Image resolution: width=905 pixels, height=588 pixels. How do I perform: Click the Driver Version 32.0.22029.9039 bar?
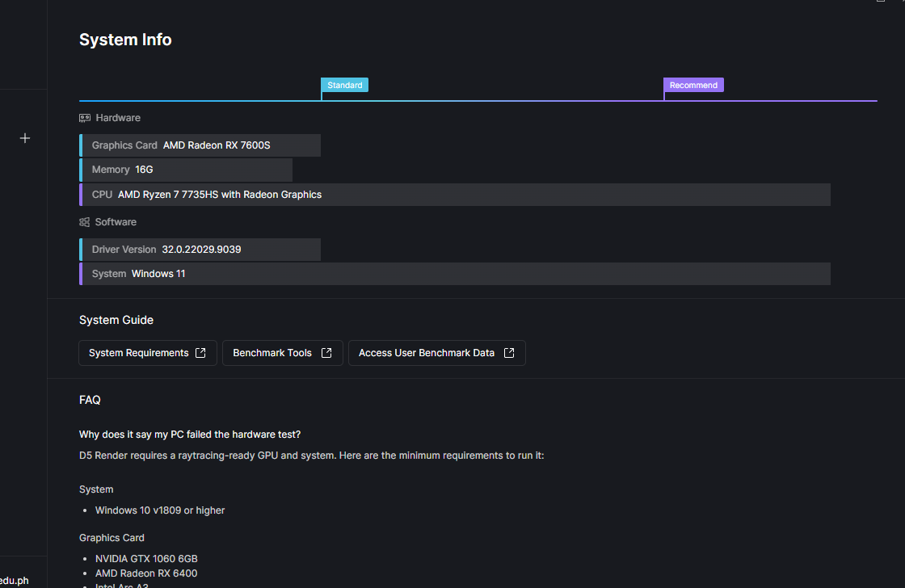click(x=200, y=250)
